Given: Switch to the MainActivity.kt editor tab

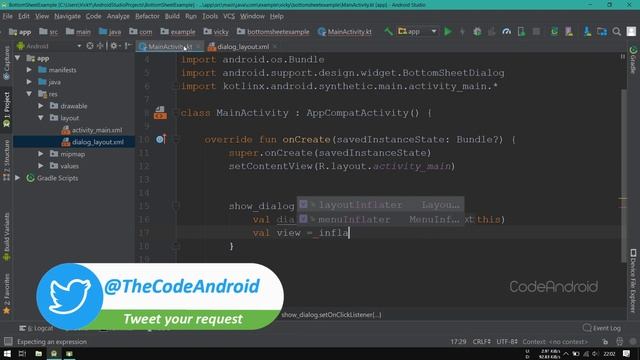Looking at the screenshot, I should pos(170,47).
